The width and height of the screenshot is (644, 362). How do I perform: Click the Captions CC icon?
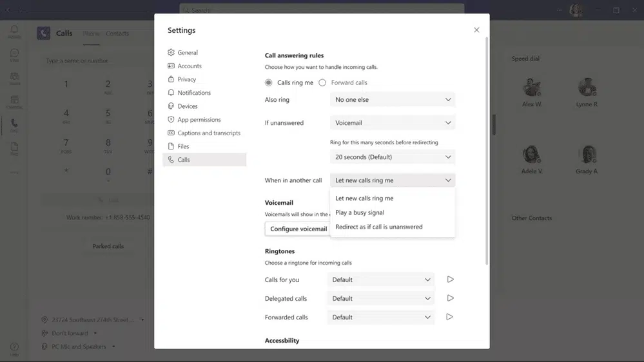(x=171, y=133)
